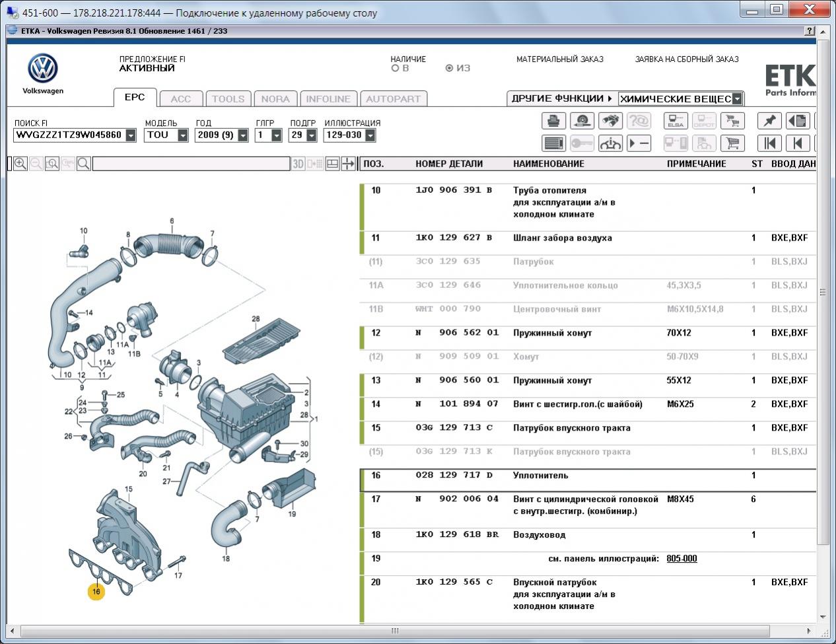Select part number N 101 894 07
Image resolution: width=836 pixels, height=644 pixels.
click(x=457, y=404)
